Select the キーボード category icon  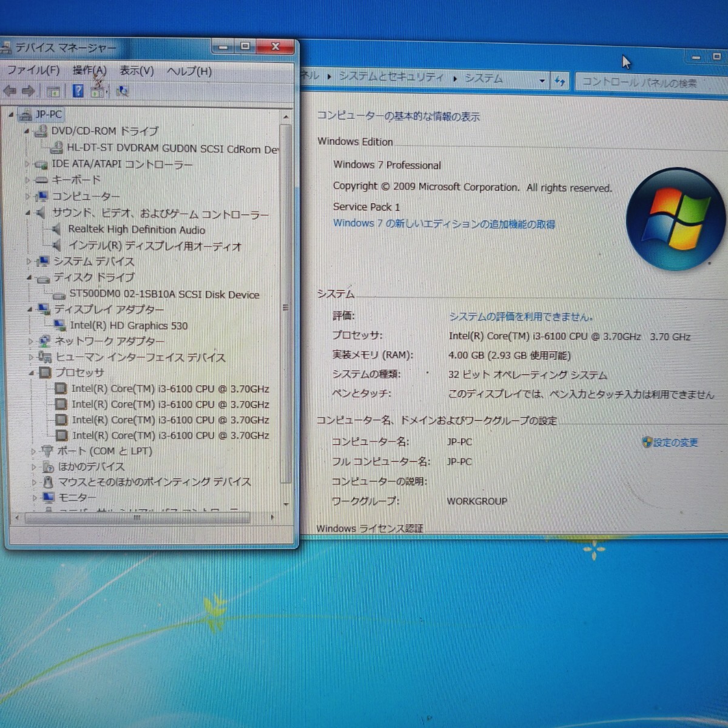point(41,180)
